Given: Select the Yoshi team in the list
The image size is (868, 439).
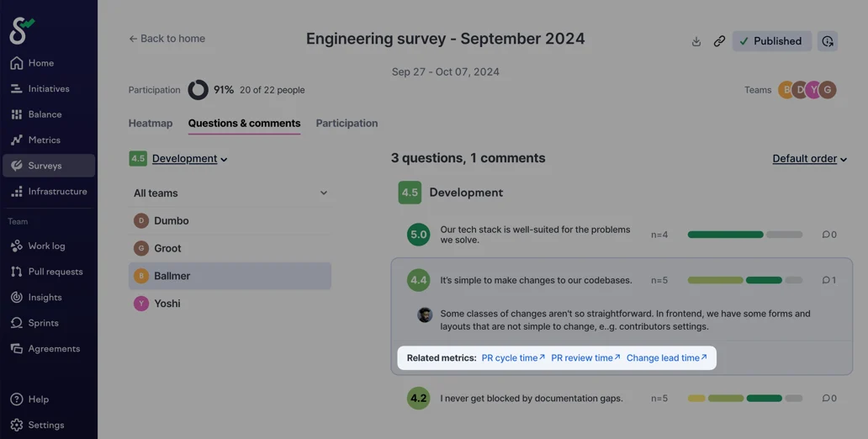Looking at the screenshot, I should (x=167, y=304).
